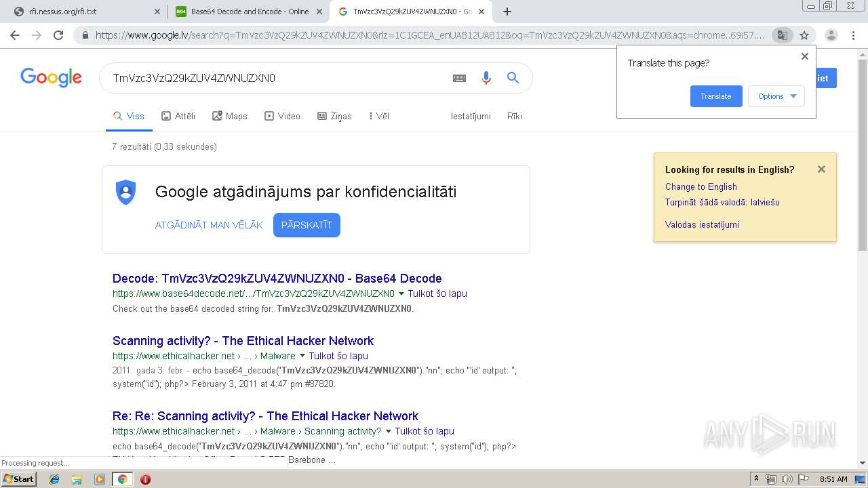Image resolution: width=868 pixels, height=488 pixels.
Task: Start voice search with microphone icon
Action: (486, 78)
